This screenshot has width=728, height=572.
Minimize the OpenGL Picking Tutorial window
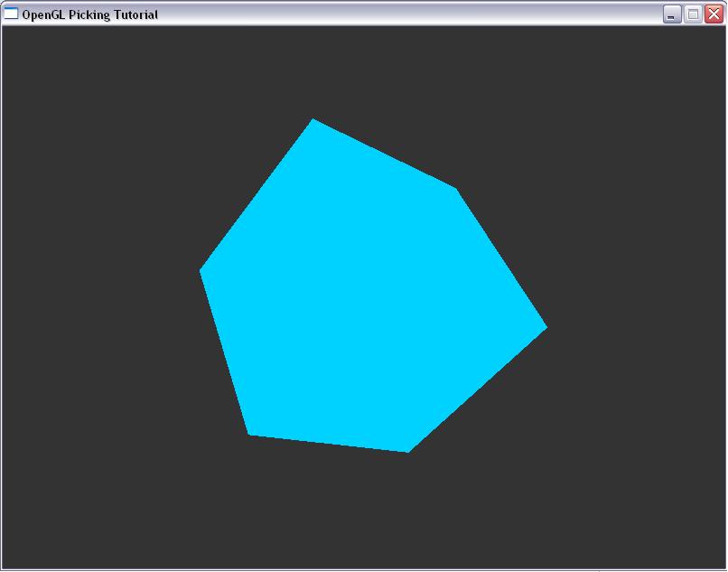coord(672,14)
